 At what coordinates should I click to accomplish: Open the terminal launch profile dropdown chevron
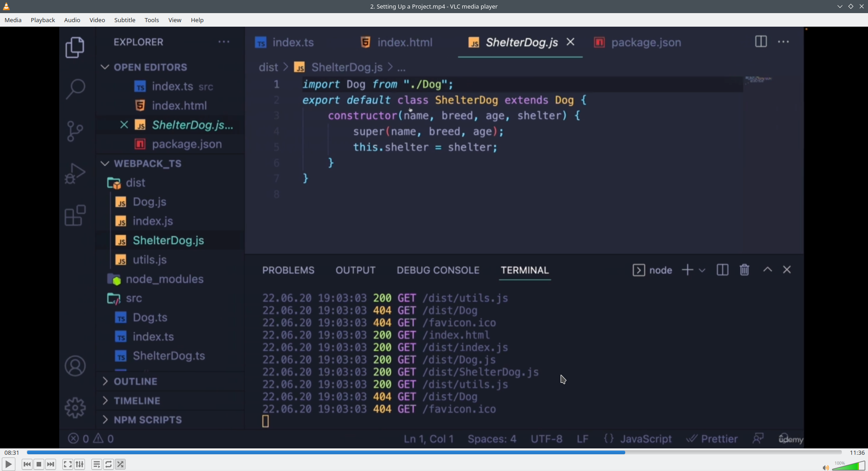[x=702, y=270]
